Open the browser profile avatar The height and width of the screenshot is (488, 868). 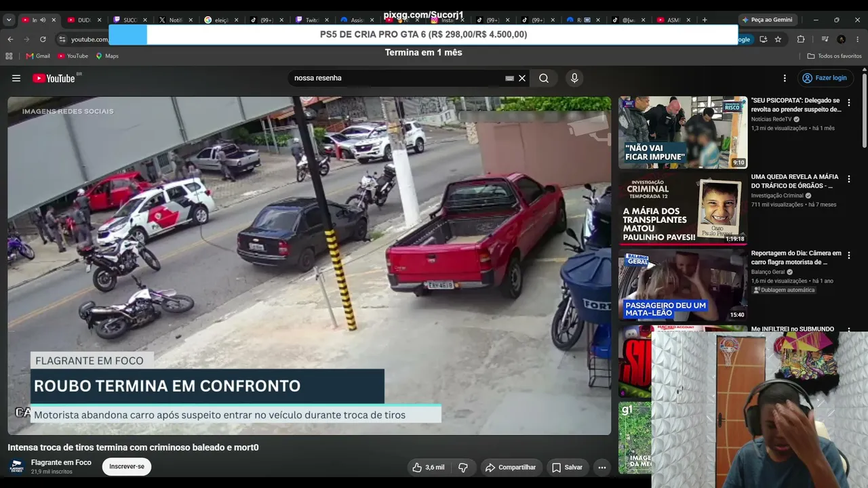[x=842, y=39]
